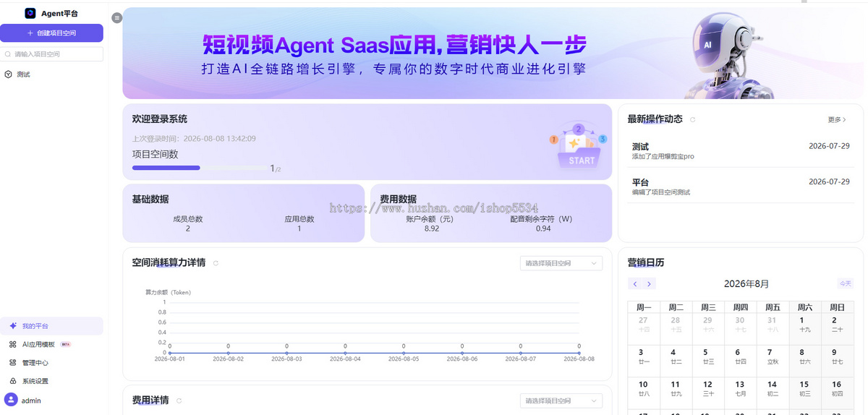This screenshot has width=868, height=415.
Task: Click the 测试 project space cube icon
Action: [8, 74]
